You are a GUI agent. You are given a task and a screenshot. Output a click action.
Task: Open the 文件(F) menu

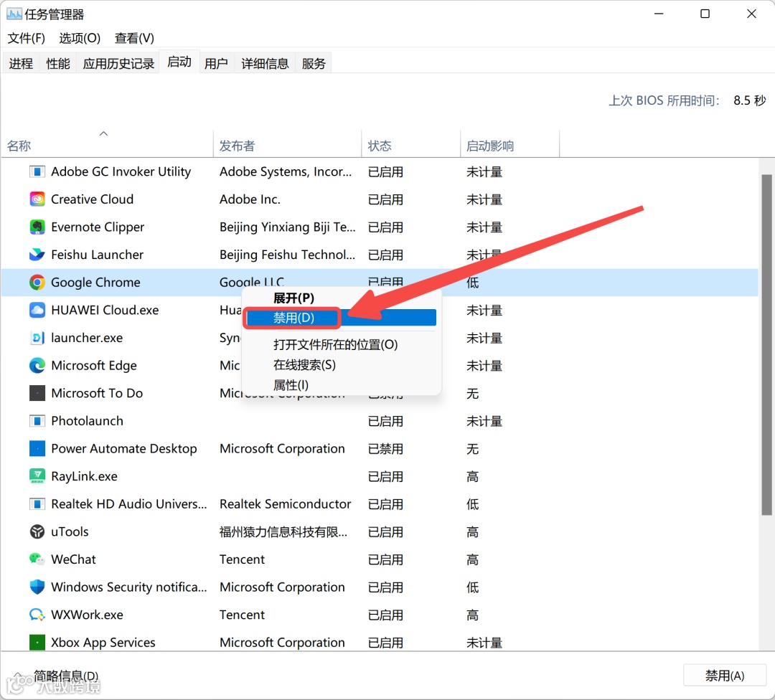pyautogui.click(x=27, y=38)
